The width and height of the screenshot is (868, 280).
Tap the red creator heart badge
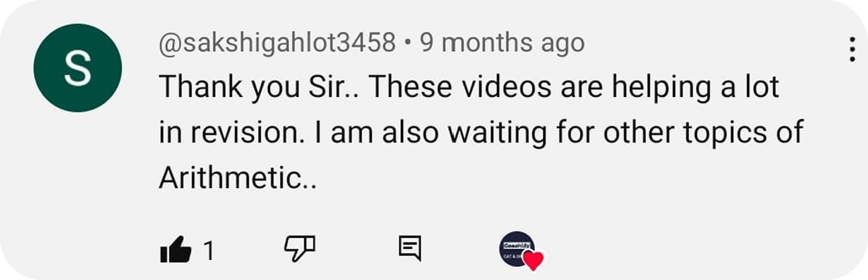pyautogui.click(x=533, y=260)
